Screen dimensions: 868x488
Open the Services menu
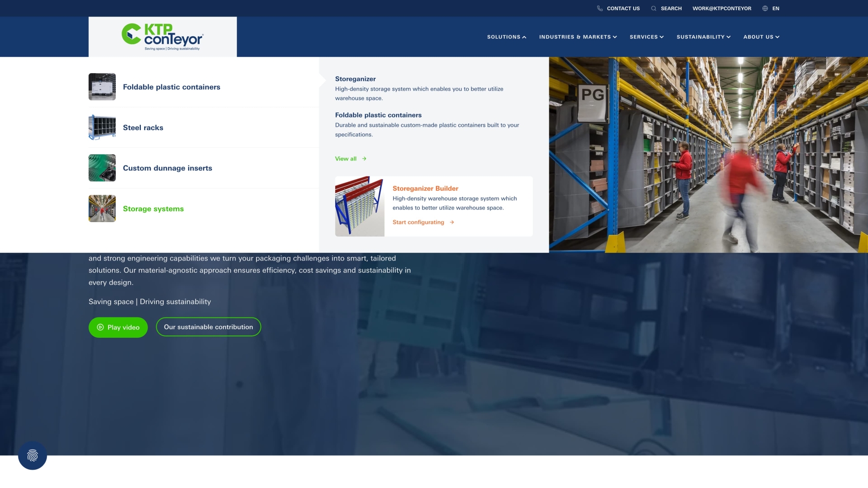646,37
